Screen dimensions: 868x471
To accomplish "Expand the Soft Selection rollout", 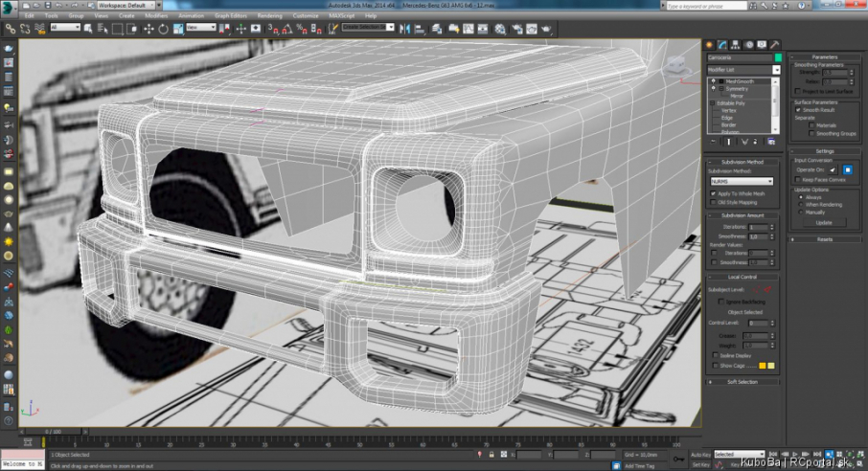I will coord(742,382).
